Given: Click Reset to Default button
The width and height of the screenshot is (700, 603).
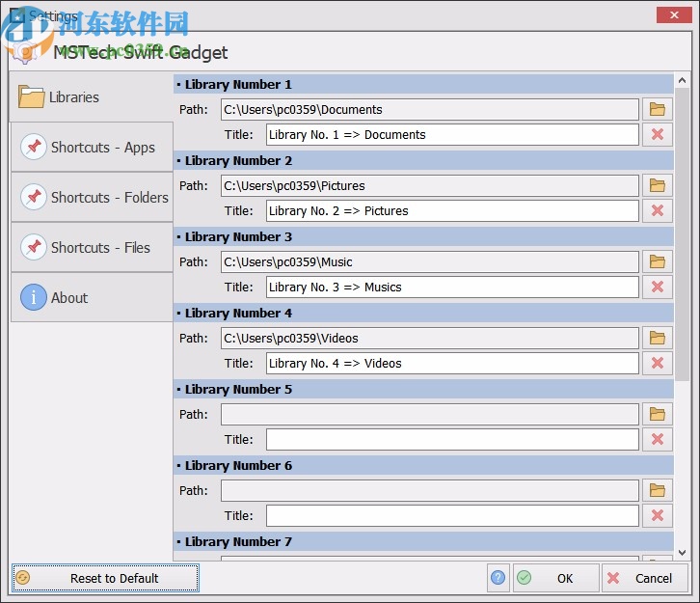Looking at the screenshot, I should pyautogui.click(x=105, y=578).
